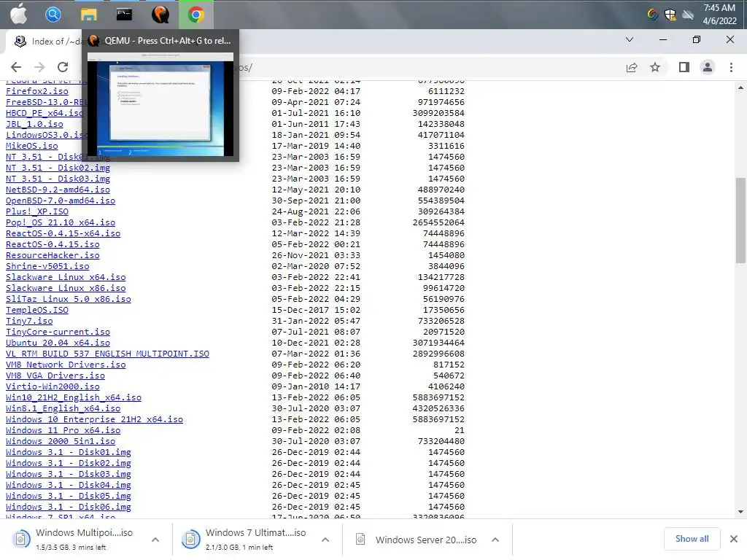
Task: Open the TinyCore-current.iso link
Action: (58, 332)
